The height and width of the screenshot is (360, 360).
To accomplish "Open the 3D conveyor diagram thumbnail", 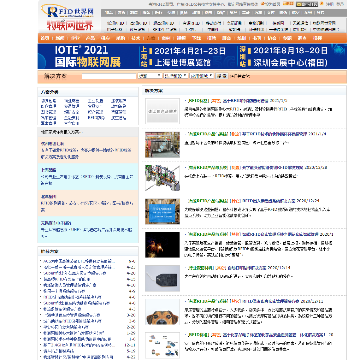I will tap(162, 178).
